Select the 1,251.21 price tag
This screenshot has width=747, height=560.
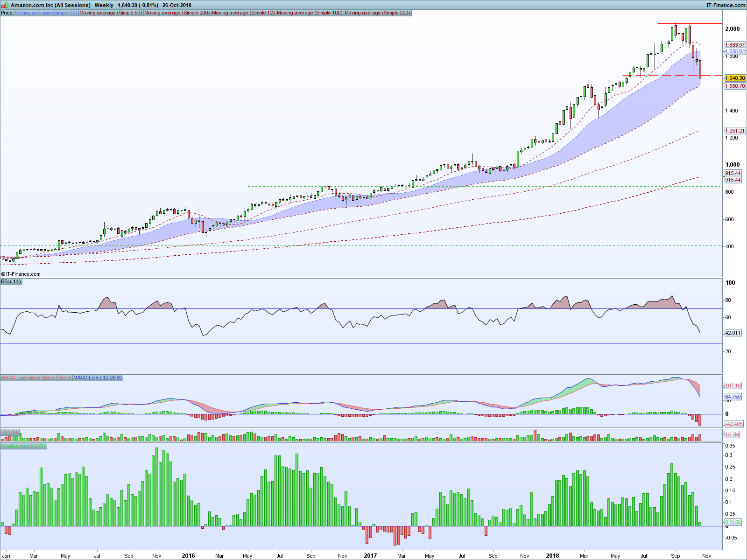point(735,131)
